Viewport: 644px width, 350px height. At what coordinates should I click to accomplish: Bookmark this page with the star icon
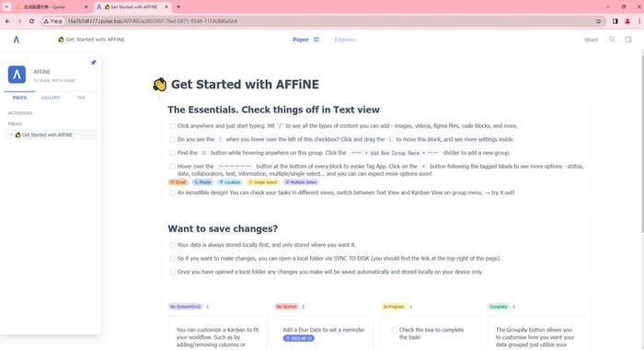tap(598, 21)
